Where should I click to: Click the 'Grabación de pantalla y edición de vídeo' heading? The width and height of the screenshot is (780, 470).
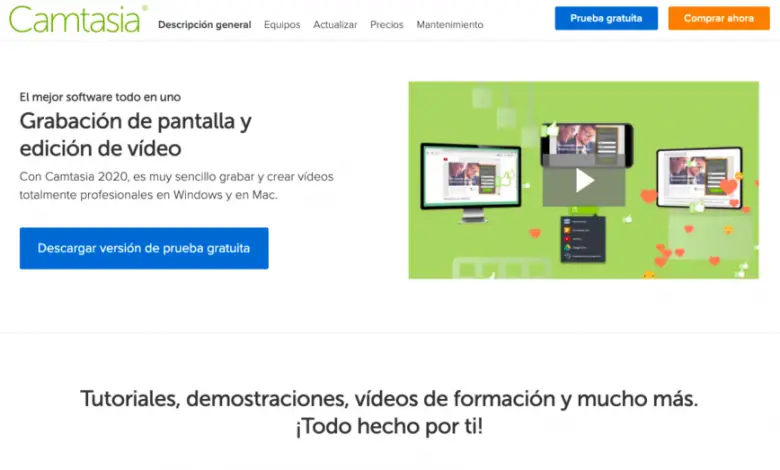point(135,134)
